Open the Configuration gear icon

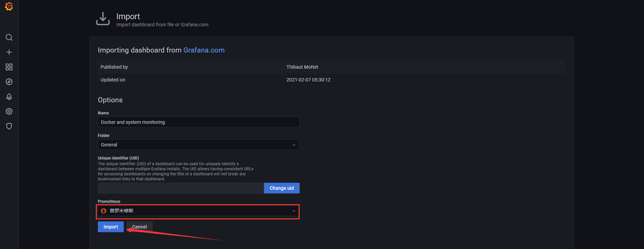click(x=9, y=111)
